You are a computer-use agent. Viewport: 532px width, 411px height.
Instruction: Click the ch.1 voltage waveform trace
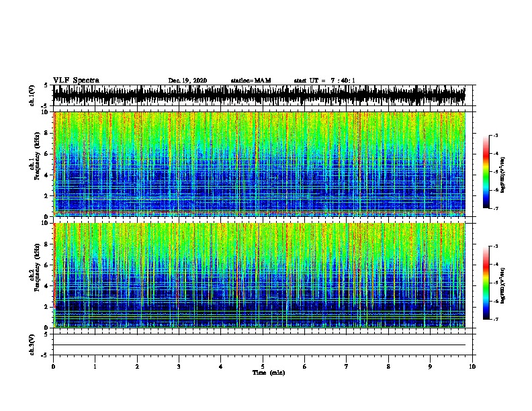(x=259, y=95)
